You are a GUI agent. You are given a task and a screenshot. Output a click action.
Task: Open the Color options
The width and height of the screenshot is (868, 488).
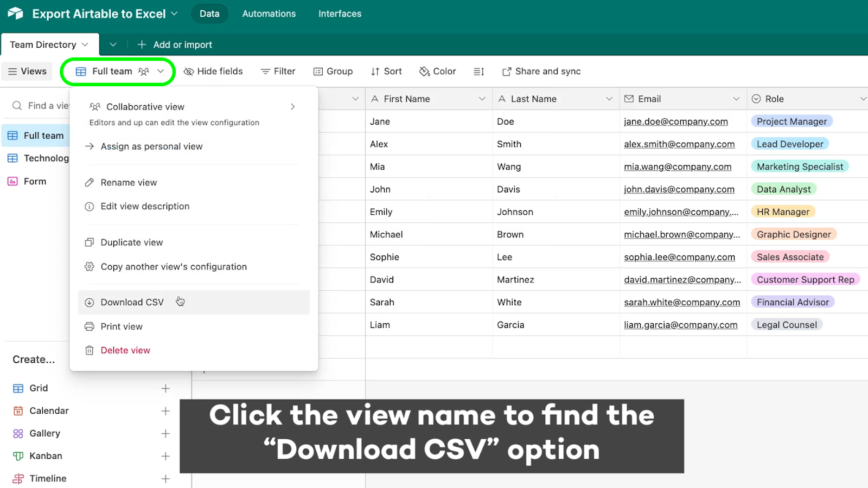[438, 71]
